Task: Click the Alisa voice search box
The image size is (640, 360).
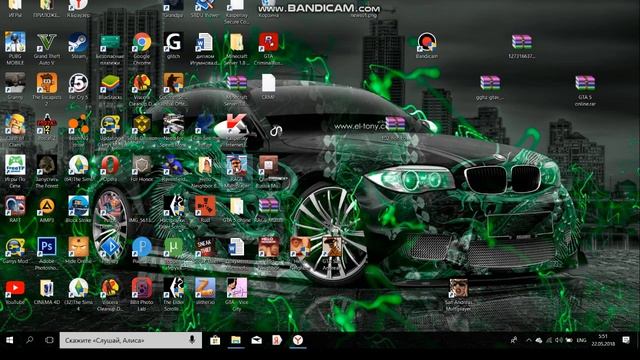Action: [x=131, y=340]
